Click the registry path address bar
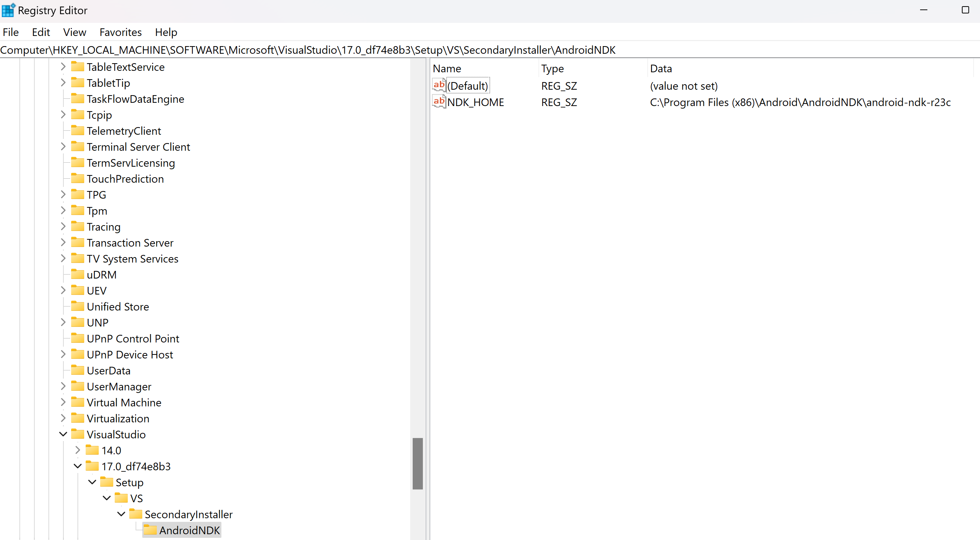 pos(490,50)
